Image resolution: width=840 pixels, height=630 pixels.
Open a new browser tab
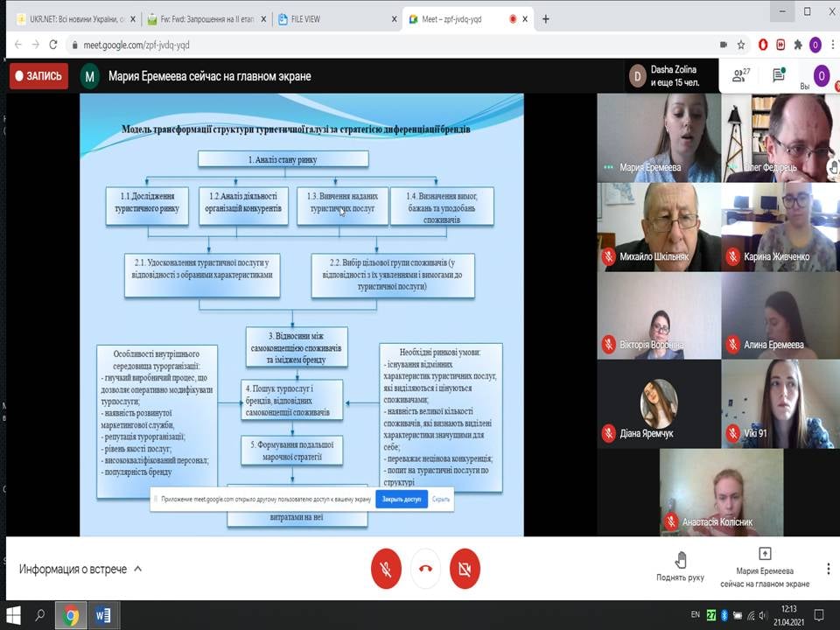click(546, 19)
